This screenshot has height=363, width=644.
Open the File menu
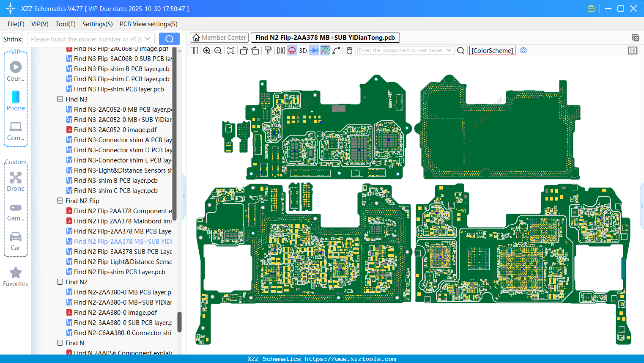click(16, 24)
